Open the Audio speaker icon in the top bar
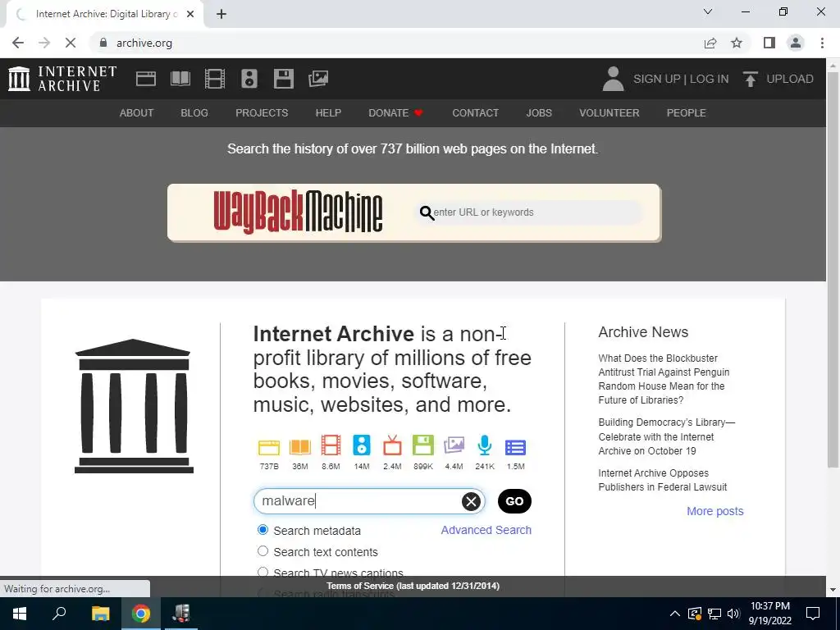The height and width of the screenshot is (630, 840). coord(249,79)
